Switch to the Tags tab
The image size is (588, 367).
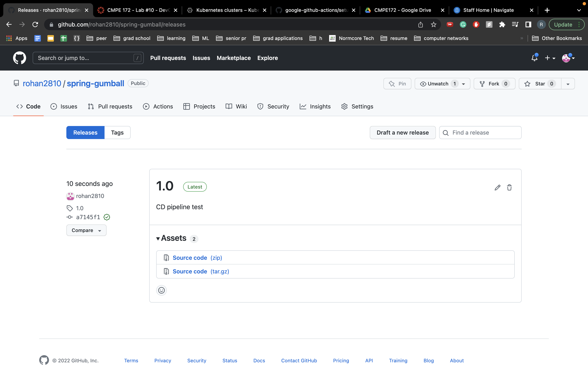coord(117,133)
